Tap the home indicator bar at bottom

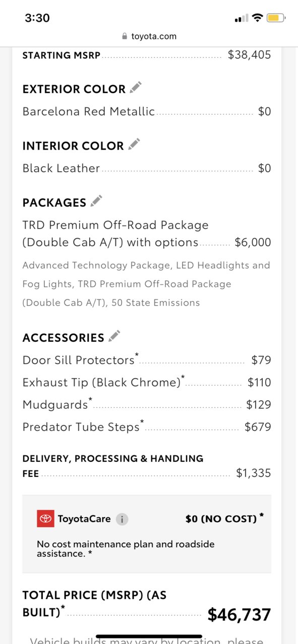[149, 636]
